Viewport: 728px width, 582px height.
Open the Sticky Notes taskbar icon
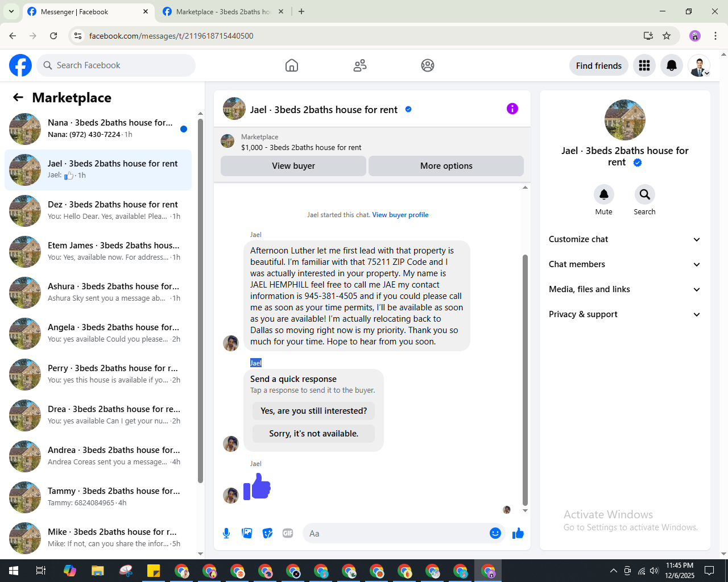(154, 571)
